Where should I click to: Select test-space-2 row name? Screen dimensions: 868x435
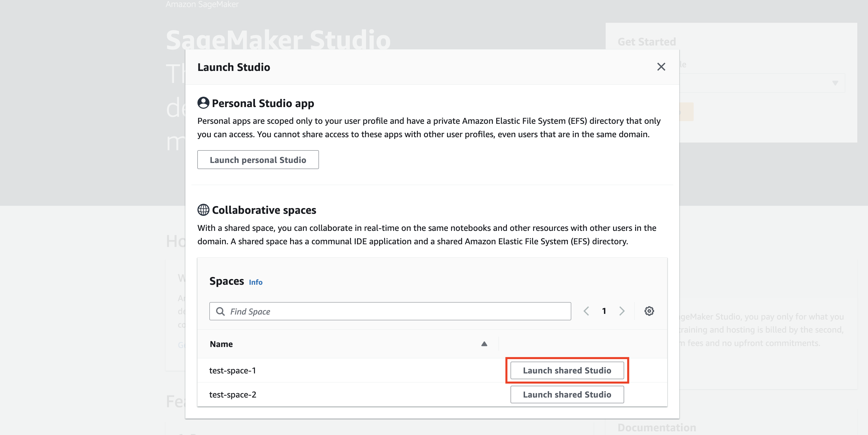(x=233, y=395)
